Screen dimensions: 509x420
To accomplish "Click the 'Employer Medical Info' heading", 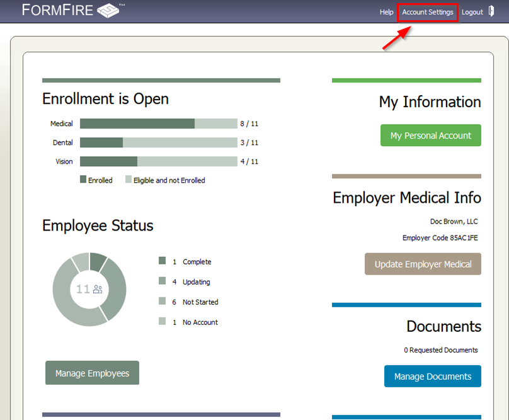I will [x=407, y=198].
